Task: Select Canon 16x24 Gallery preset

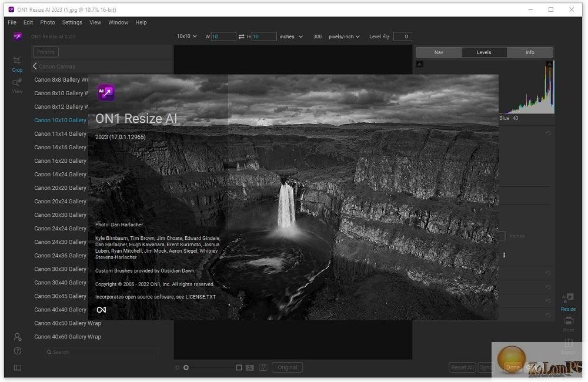Action: point(60,175)
